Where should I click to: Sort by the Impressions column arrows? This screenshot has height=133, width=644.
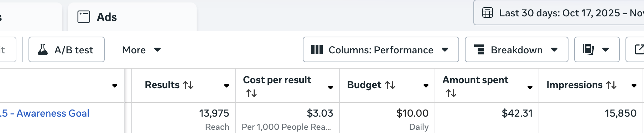click(x=611, y=85)
